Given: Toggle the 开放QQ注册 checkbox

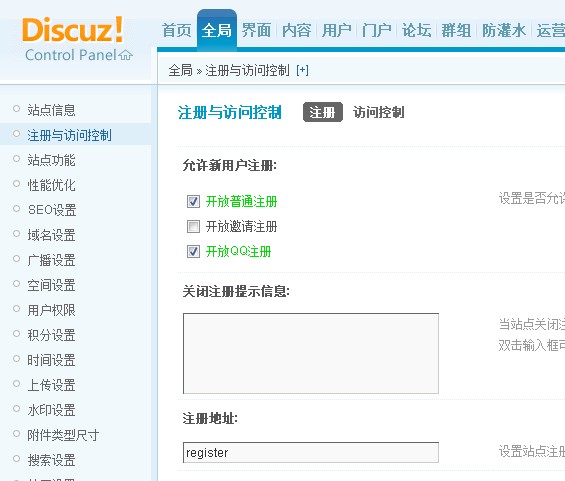Looking at the screenshot, I should point(193,251).
